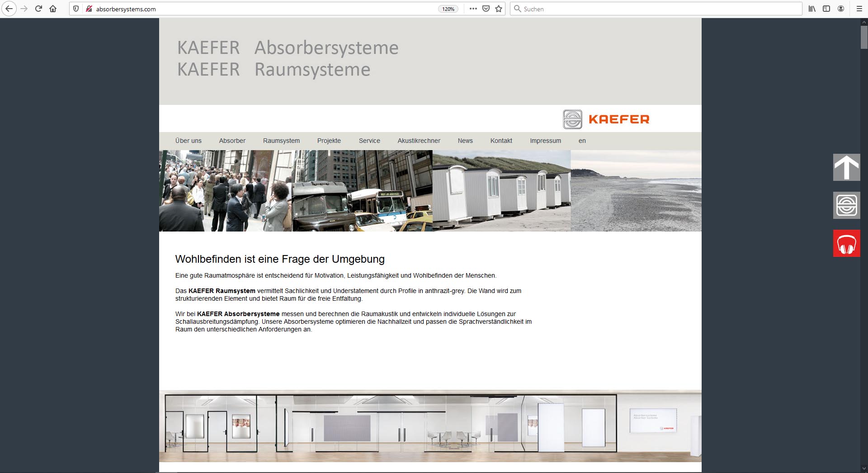Viewport: 868px width, 473px height.
Task: Bookmark this page with the star icon
Action: 499,9
